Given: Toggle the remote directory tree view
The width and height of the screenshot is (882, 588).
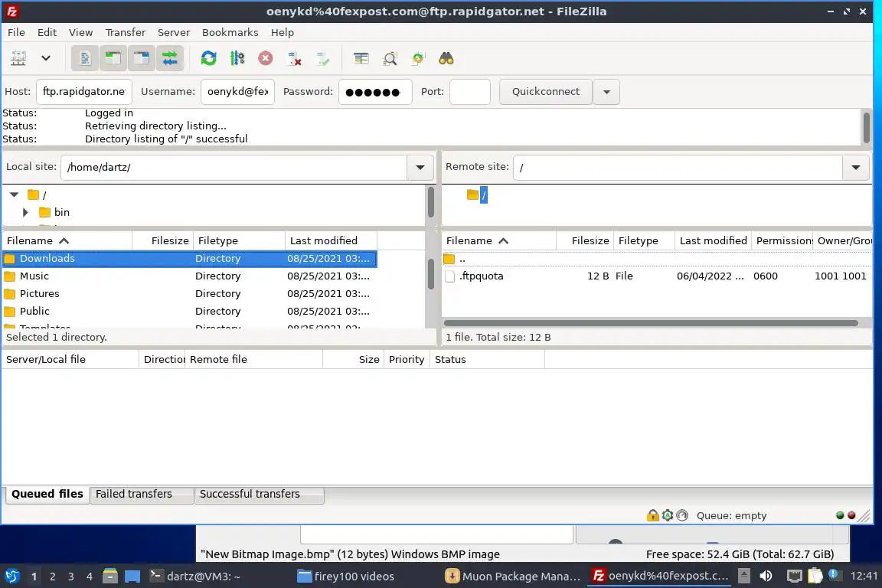Looking at the screenshot, I should point(141,58).
